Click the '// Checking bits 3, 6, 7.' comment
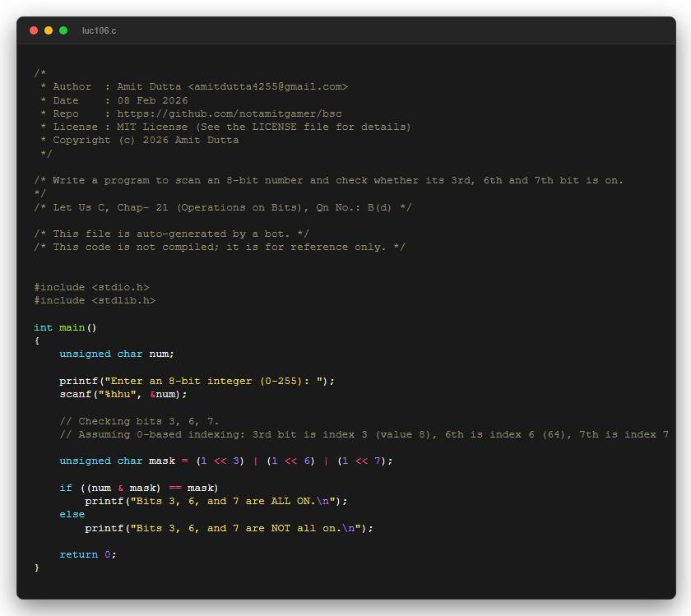 pyautogui.click(x=139, y=421)
